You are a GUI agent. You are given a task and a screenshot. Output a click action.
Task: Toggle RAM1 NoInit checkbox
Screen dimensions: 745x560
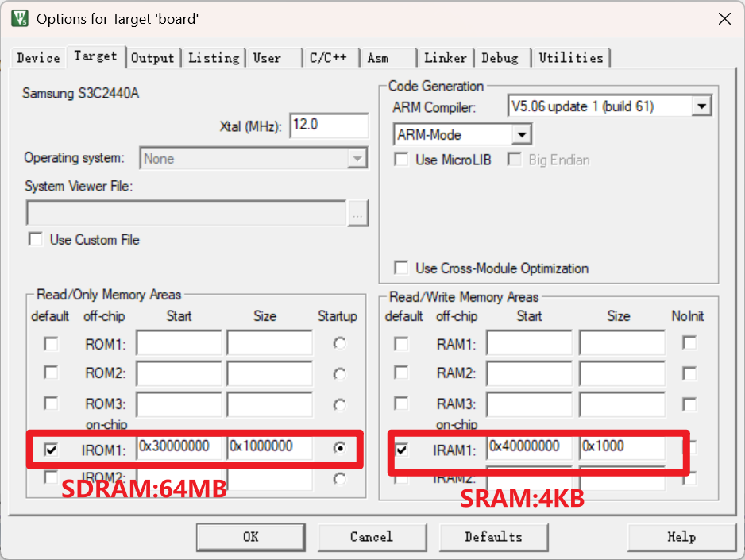click(x=689, y=342)
